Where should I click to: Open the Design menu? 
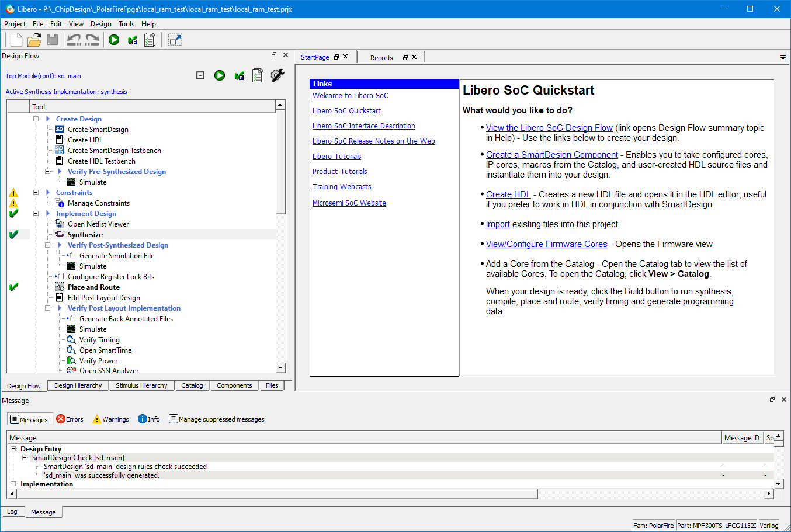pyautogui.click(x=100, y=24)
